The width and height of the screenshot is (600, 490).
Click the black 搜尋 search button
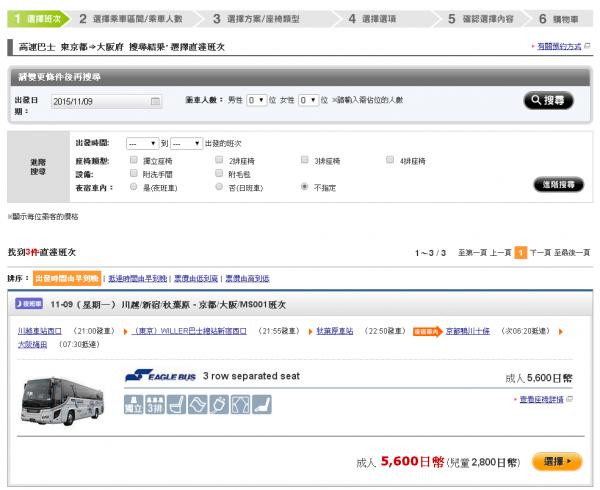click(548, 101)
